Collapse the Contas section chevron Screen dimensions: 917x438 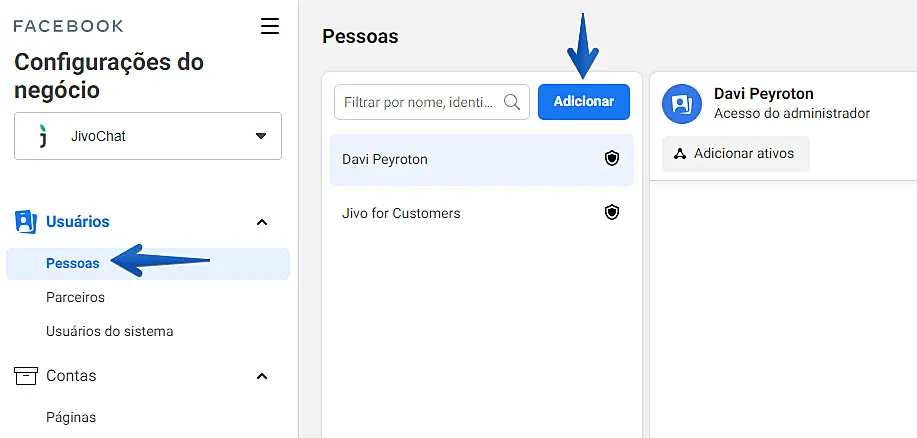pyautogui.click(x=262, y=376)
